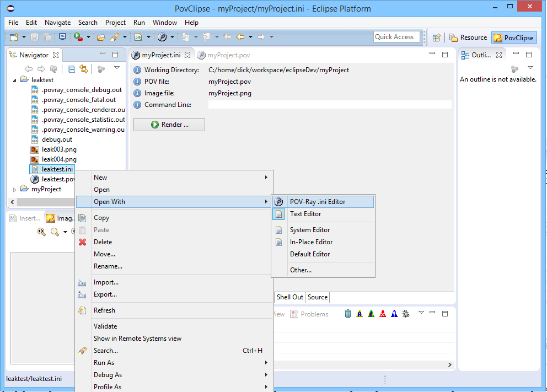Minimize the editor area

click(x=432, y=53)
